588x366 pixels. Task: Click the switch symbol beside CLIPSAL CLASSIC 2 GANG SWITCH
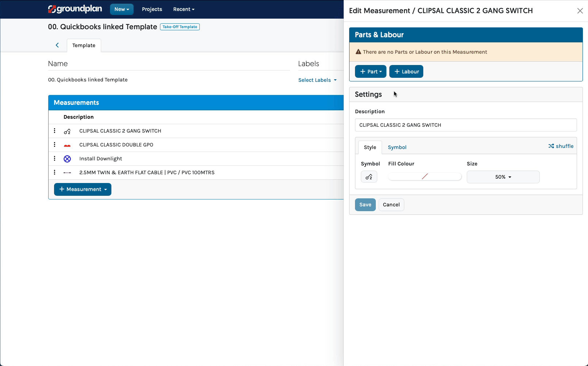pos(67,131)
